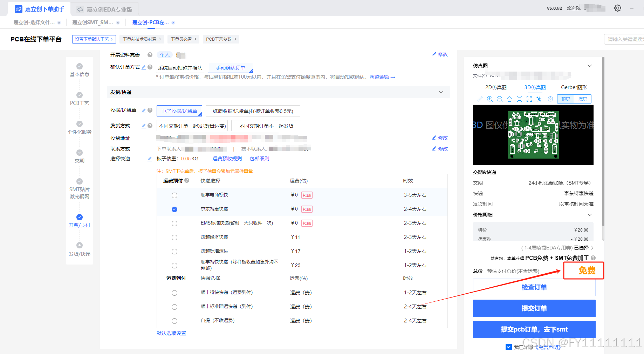Select 京东特惠快递 shipping radio

[x=174, y=209]
